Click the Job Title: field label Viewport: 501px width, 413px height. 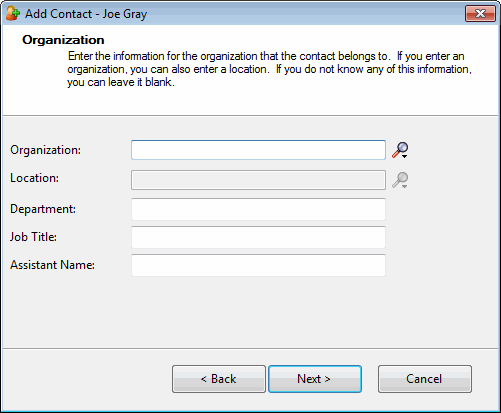coord(33,237)
